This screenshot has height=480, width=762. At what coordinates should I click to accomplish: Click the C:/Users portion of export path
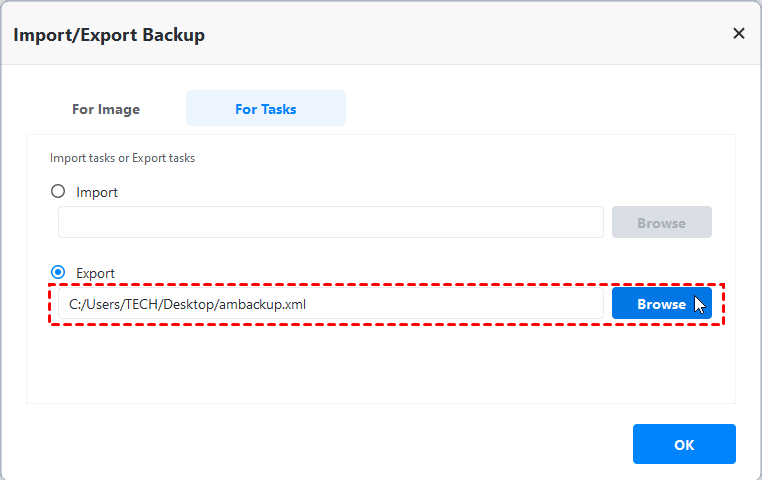(x=95, y=304)
